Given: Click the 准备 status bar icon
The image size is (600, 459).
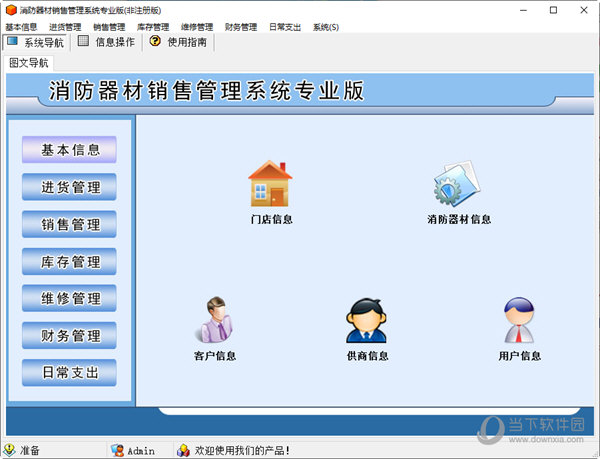Looking at the screenshot, I should pos(10,450).
